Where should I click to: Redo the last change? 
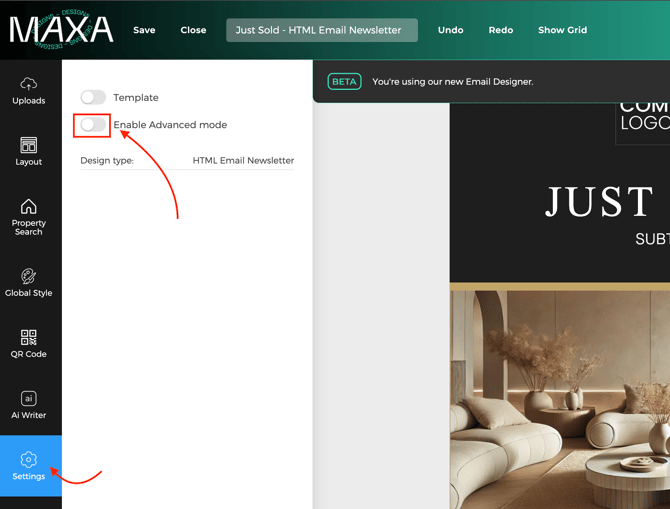coord(501,30)
